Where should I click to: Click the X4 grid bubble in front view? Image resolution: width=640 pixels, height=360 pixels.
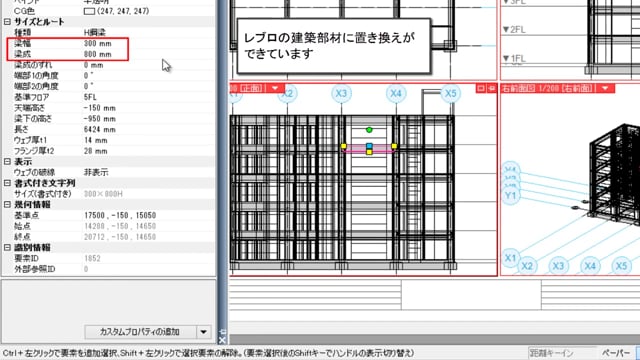click(396, 93)
